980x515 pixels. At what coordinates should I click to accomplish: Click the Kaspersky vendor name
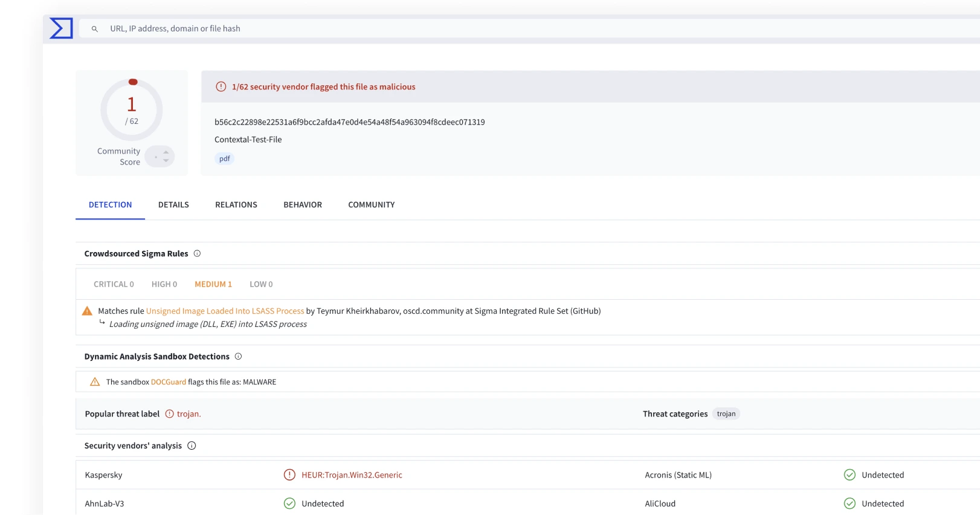click(x=103, y=475)
